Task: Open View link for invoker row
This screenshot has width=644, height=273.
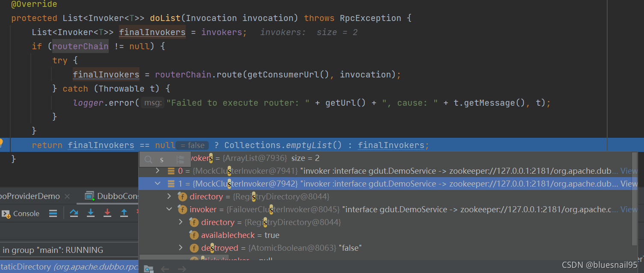Action: click(629, 210)
